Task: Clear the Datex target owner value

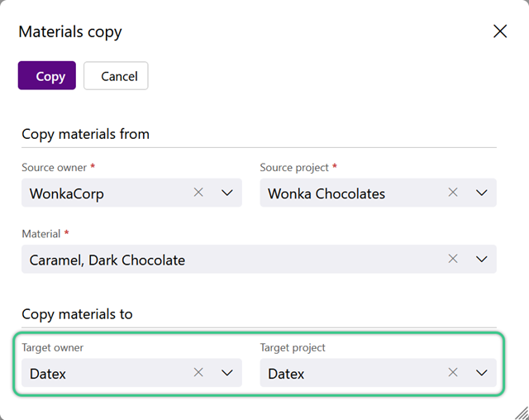Action: pyautogui.click(x=198, y=372)
